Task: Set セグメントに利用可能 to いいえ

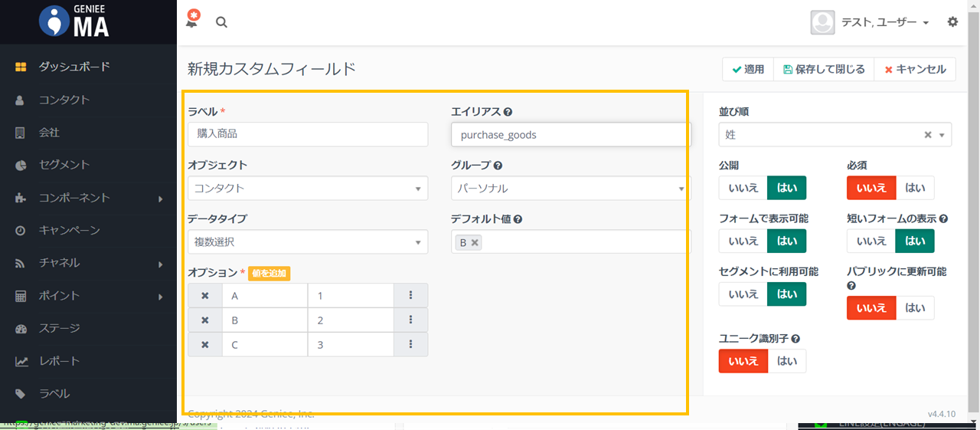Action: point(743,294)
